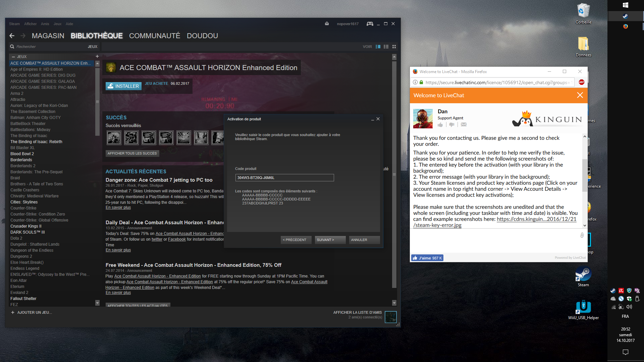Click the twitter link in Daily Deal news
This screenshot has width=644, height=362.
(x=157, y=239)
